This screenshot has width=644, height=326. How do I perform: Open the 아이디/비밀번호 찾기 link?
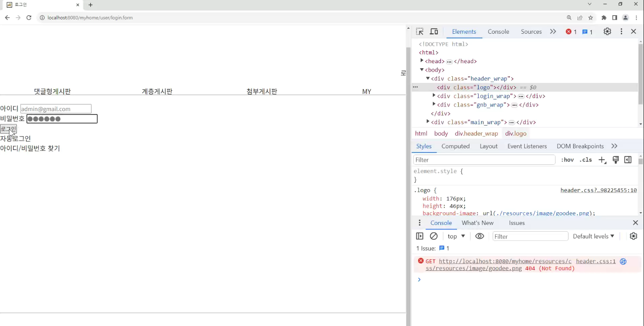[30, 148]
